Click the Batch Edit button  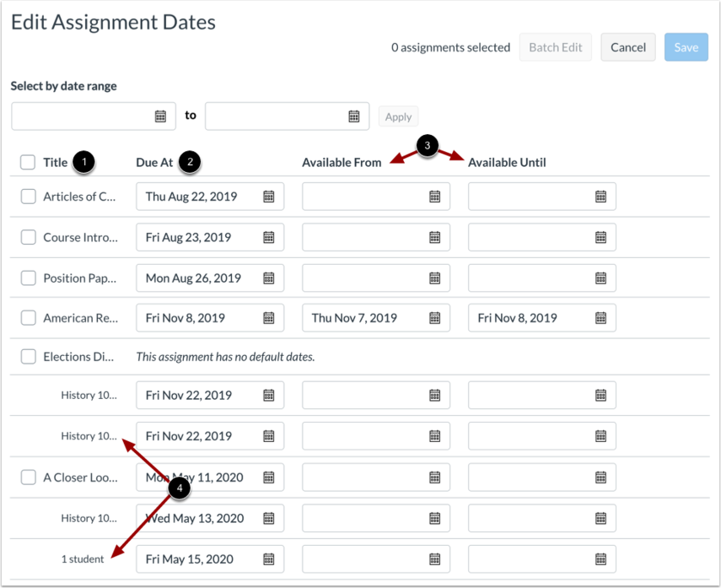coord(556,47)
